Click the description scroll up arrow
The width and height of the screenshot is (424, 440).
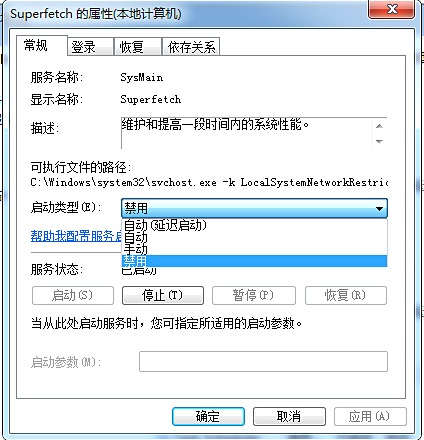point(379,126)
